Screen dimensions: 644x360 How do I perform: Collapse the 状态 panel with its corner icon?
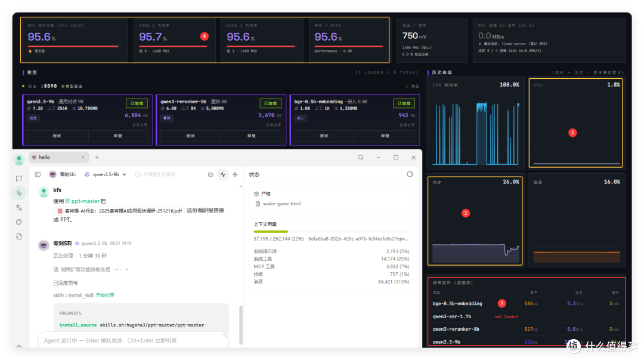tap(410, 174)
